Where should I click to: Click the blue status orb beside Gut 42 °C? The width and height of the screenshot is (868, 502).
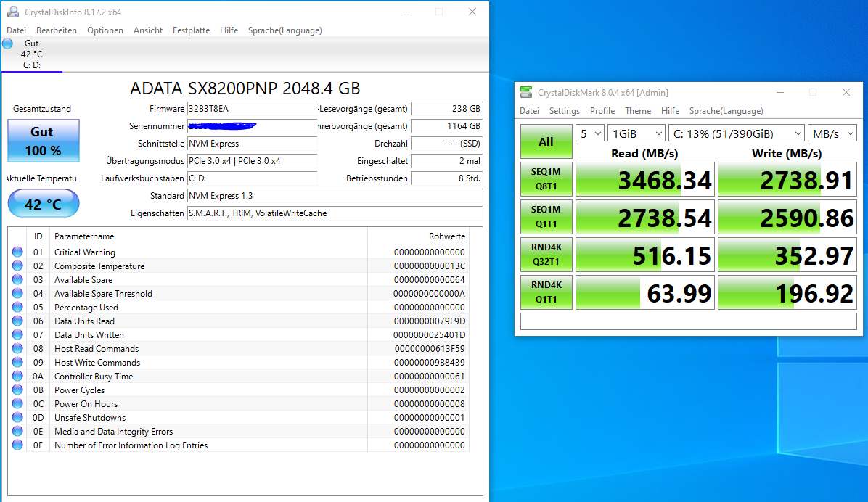[x=8, y=44]
